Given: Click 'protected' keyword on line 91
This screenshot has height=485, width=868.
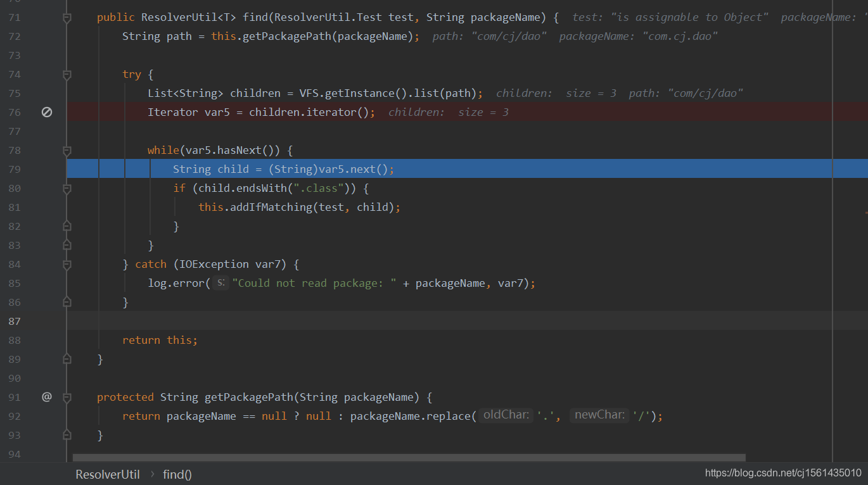Looking at the screenshot, I should pos(125,397).
